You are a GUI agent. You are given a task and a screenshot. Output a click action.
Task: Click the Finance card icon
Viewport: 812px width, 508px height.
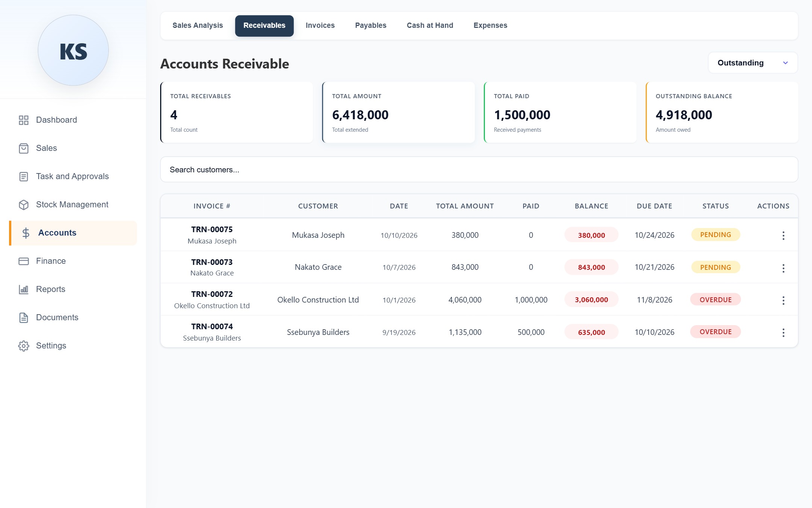(24, 261)
